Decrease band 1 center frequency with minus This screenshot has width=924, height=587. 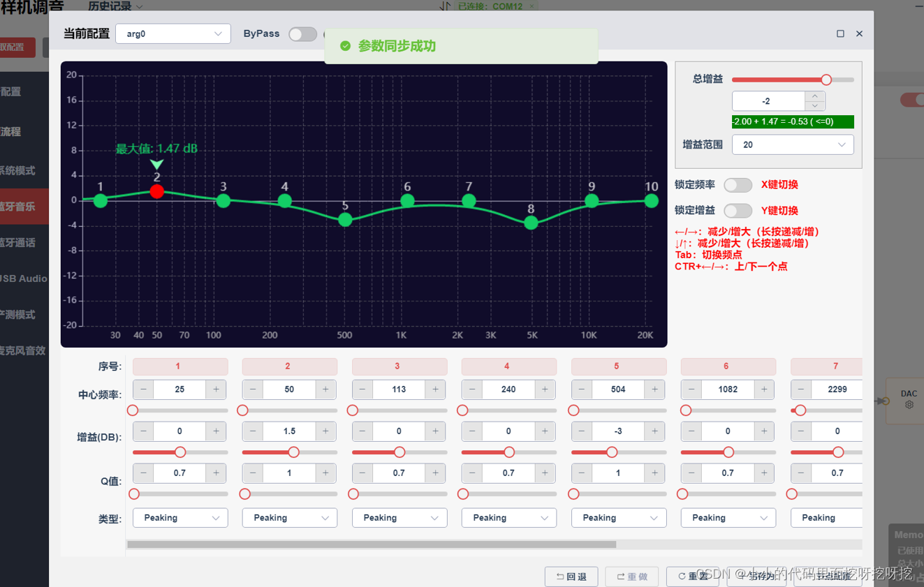(143, 389)
